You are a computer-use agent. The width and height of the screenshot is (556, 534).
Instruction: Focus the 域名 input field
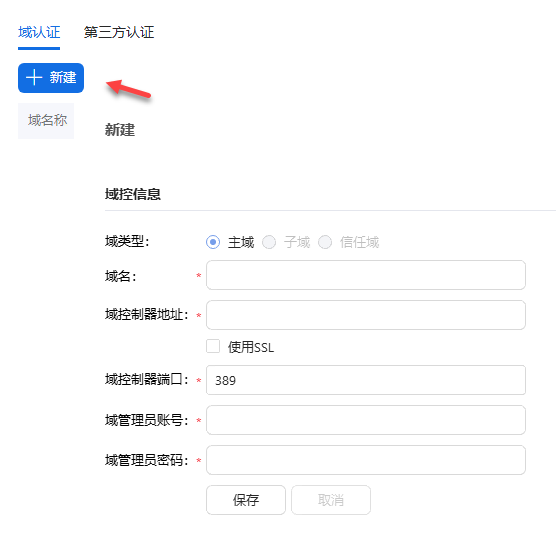click(366, 275)
